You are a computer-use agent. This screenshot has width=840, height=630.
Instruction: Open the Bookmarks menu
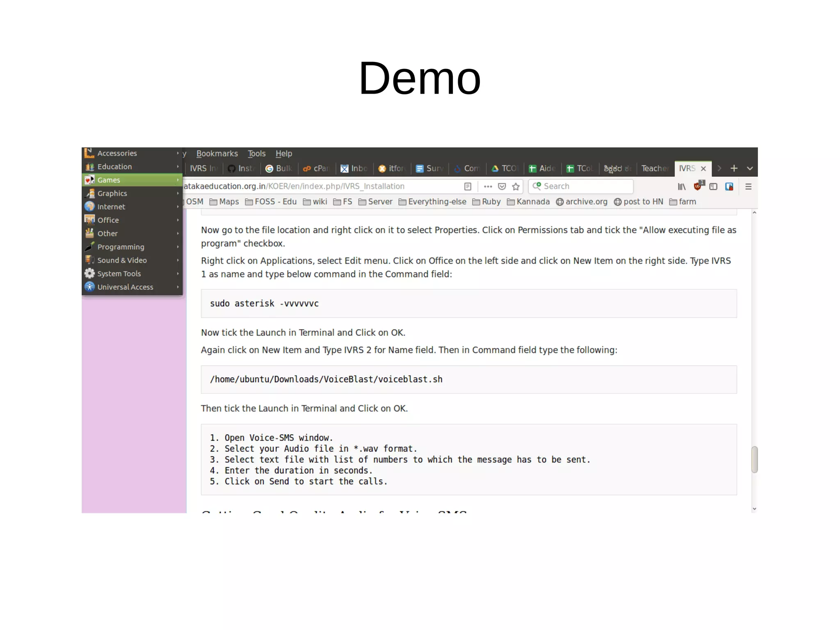pos(217,153)
